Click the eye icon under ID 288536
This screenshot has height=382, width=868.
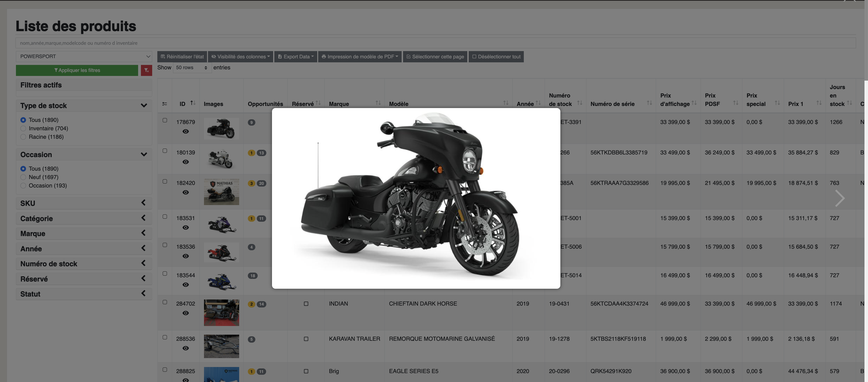point(185,348)
